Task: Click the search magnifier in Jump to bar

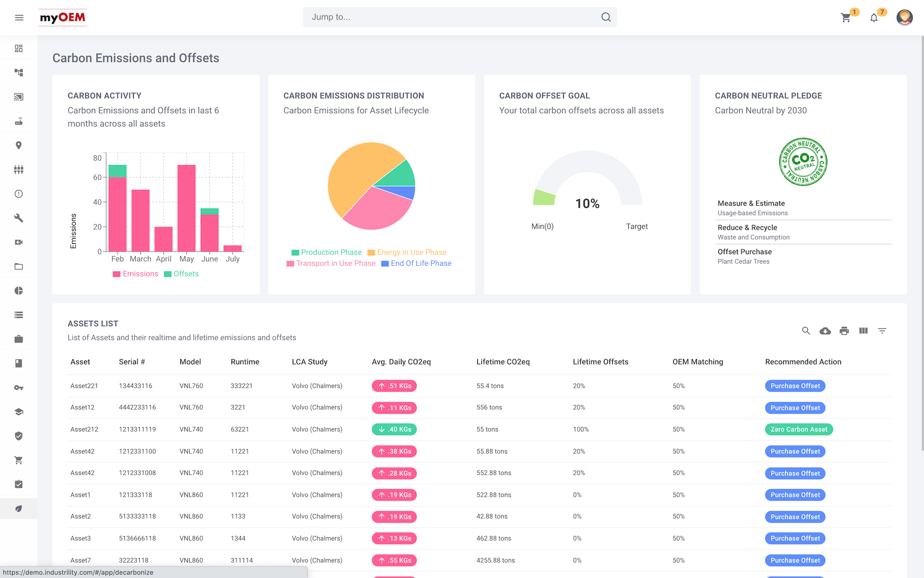Action: (x=606, y=17)
